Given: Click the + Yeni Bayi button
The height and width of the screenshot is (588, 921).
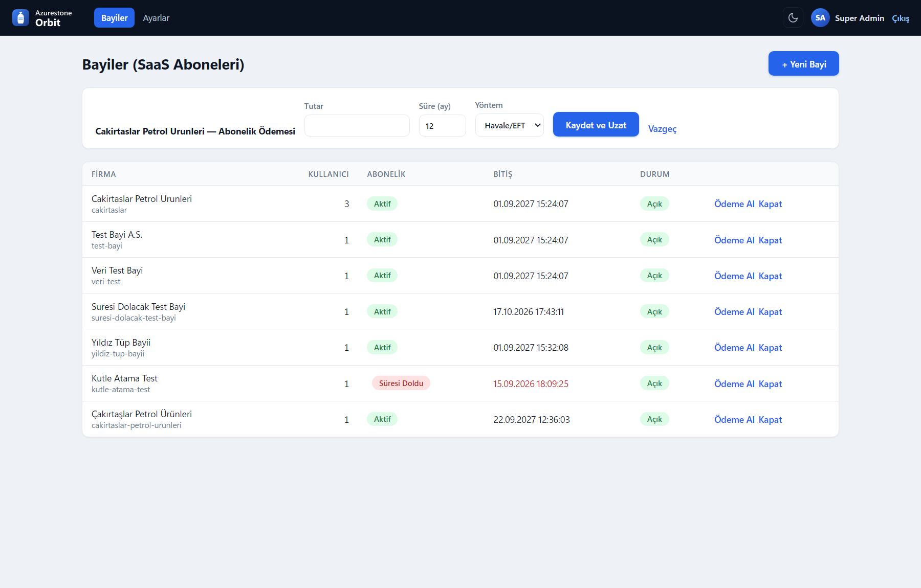Looking at the screenshot, I should click(804, 64).
